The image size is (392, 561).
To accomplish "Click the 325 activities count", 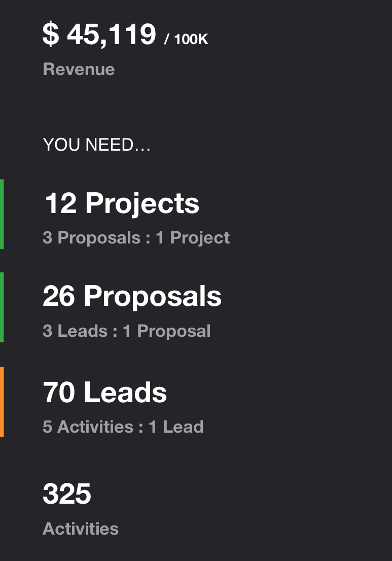I will pos(67,494).
